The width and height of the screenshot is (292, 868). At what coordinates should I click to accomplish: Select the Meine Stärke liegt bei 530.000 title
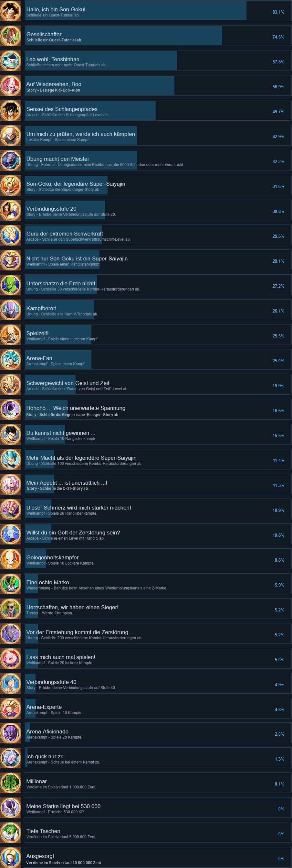point(63,806)
